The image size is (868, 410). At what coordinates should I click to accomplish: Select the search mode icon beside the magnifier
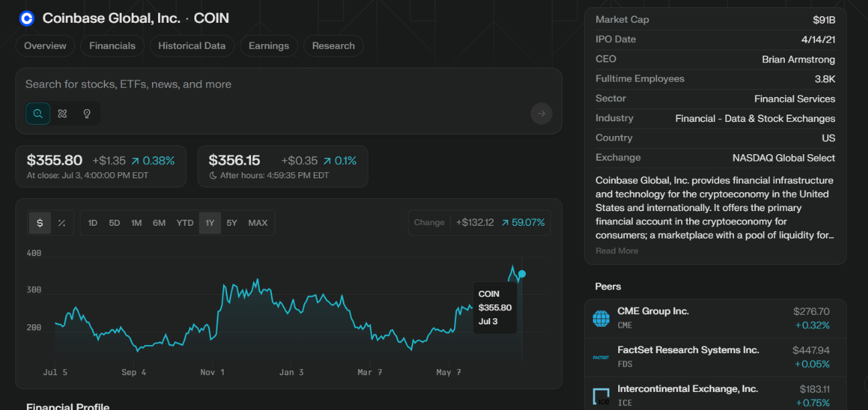[62, 113]
